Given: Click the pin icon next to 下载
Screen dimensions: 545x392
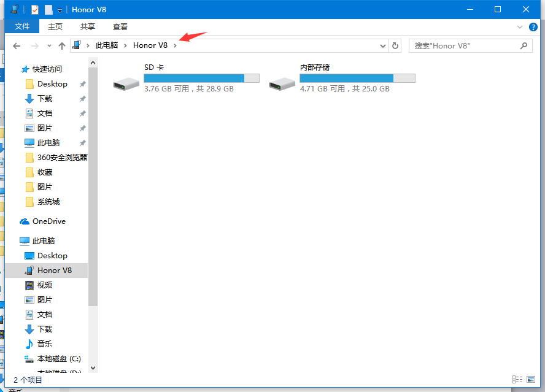Looking at the screenshot, I should click(82, 99).
